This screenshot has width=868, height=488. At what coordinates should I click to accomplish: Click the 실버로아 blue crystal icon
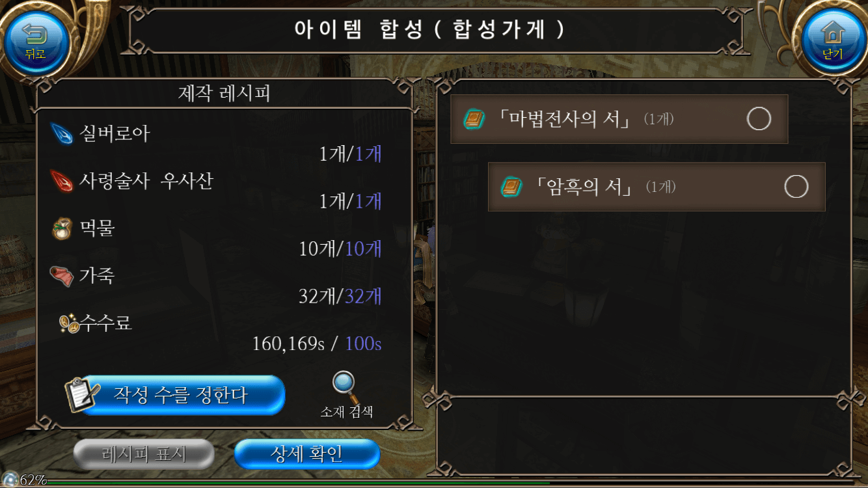click(x=62, y=135)
